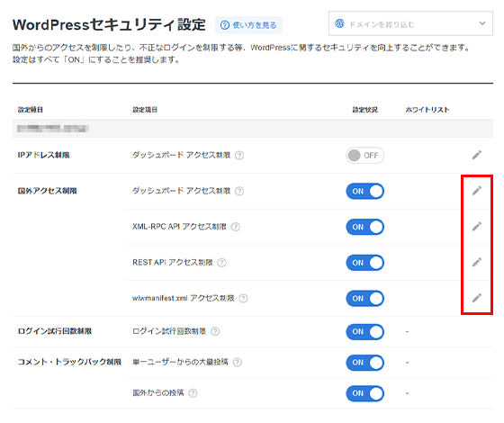Click ログイン試行回数制限 category label
This screenshot has width=504, height=423.
point(55,331)
